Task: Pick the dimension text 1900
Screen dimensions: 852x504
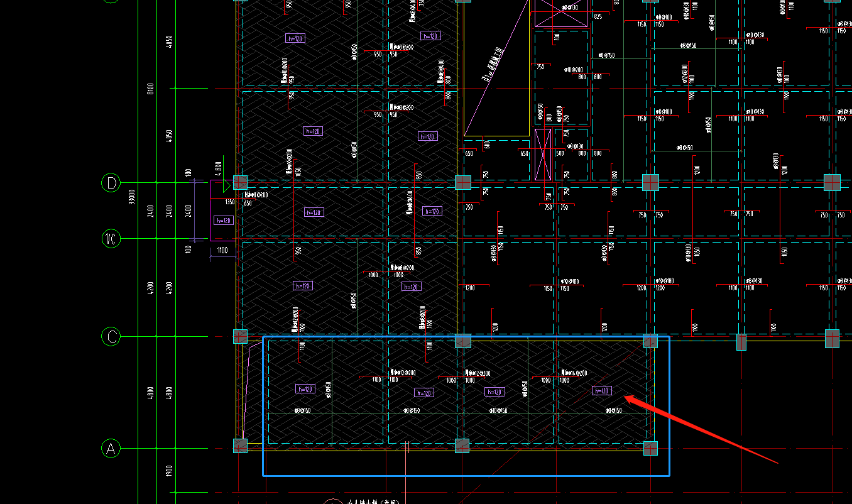Action: [x=169, y=471]
